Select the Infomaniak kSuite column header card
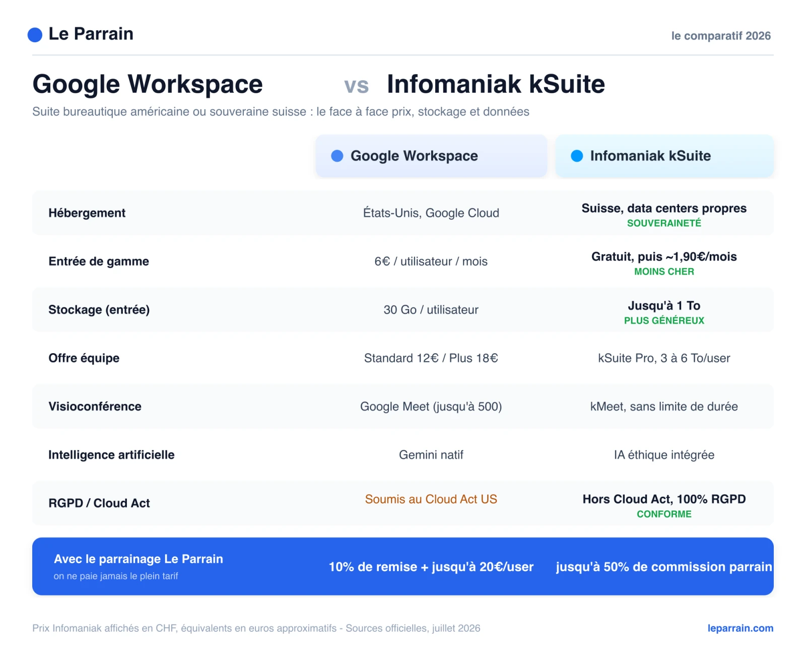 click(x=664, y=156)
